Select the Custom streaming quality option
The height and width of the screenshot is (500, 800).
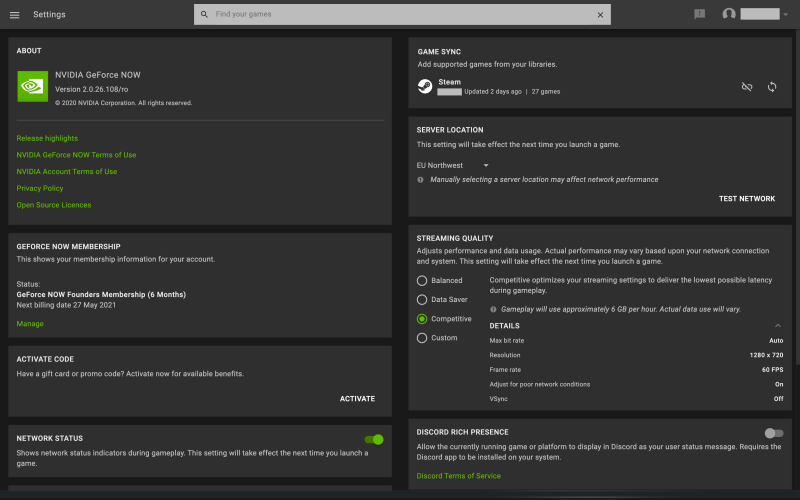pos(422,338)
